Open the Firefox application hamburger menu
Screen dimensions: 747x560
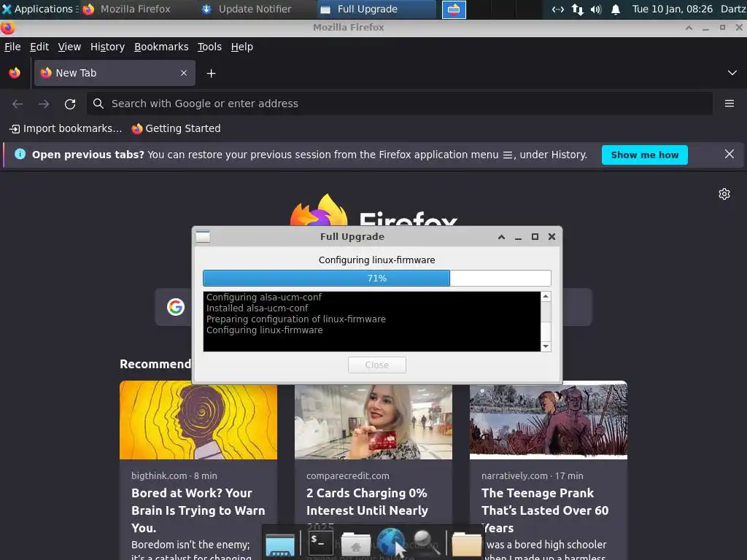(729, 104)
